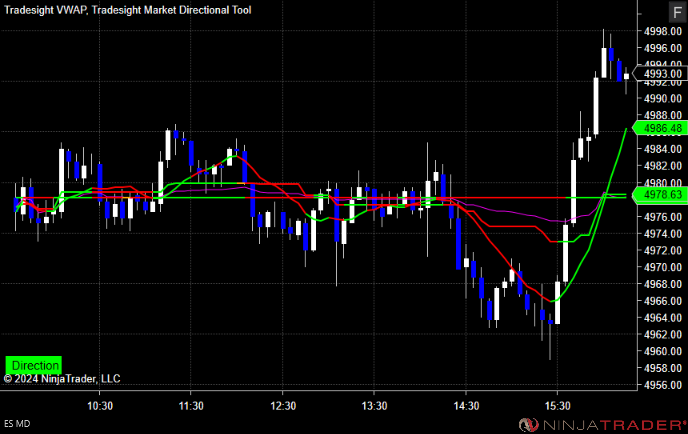Click the ES MD instrument label

click(17, 423)
